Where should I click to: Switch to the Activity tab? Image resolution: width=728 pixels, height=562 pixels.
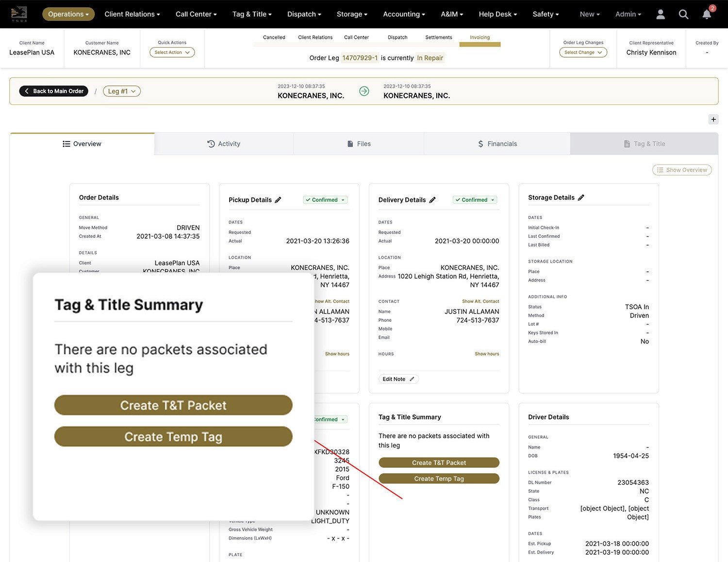pos(224,144)
